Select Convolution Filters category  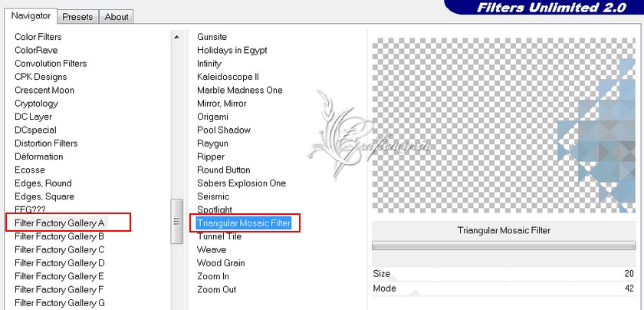[51, 64]
